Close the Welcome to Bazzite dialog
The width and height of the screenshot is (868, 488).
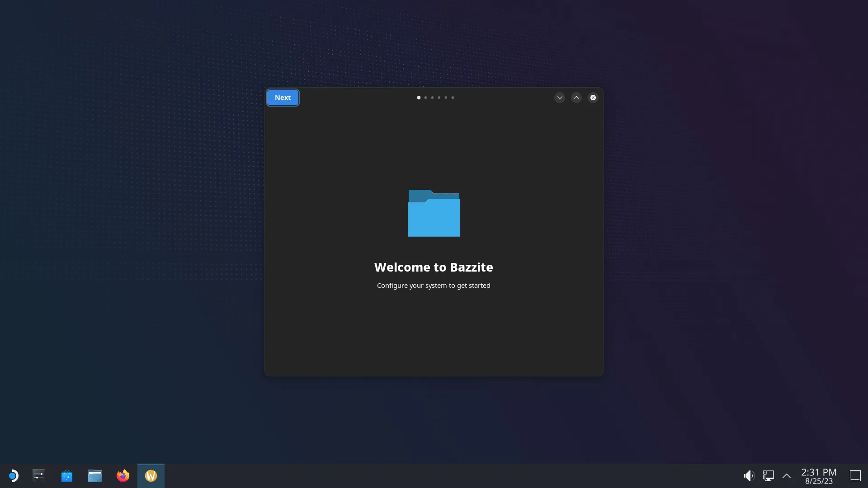(x=593, y=98)
